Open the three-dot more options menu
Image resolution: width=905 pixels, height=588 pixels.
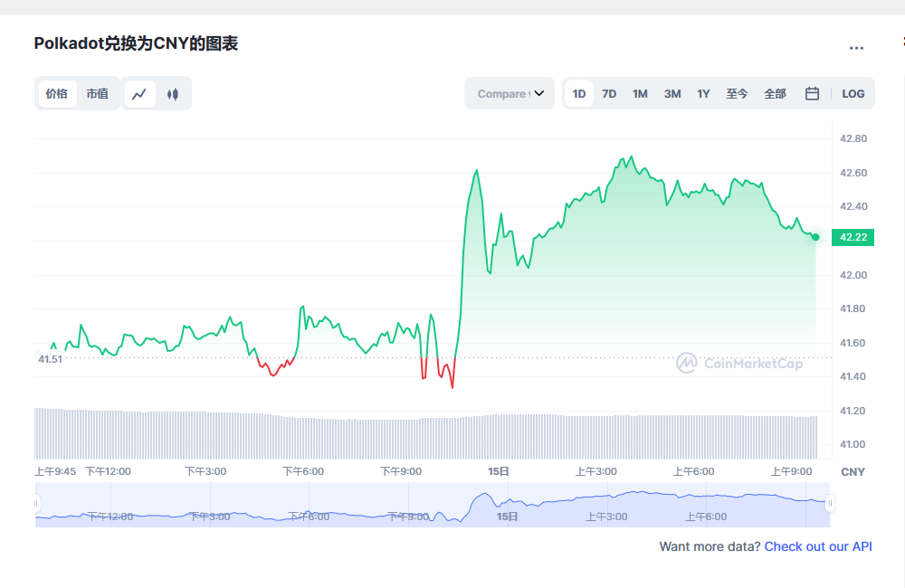click(856, 48)
